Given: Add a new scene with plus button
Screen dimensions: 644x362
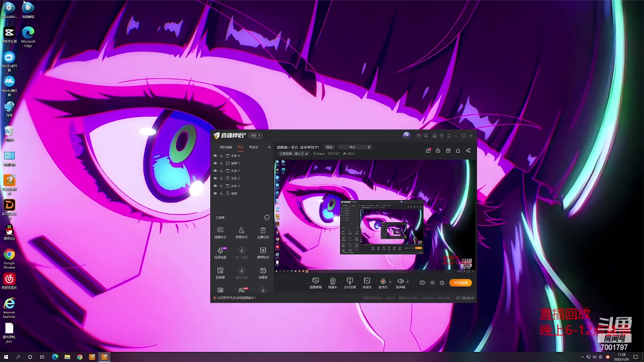Looking at the screenshot, I should point(269,147).
